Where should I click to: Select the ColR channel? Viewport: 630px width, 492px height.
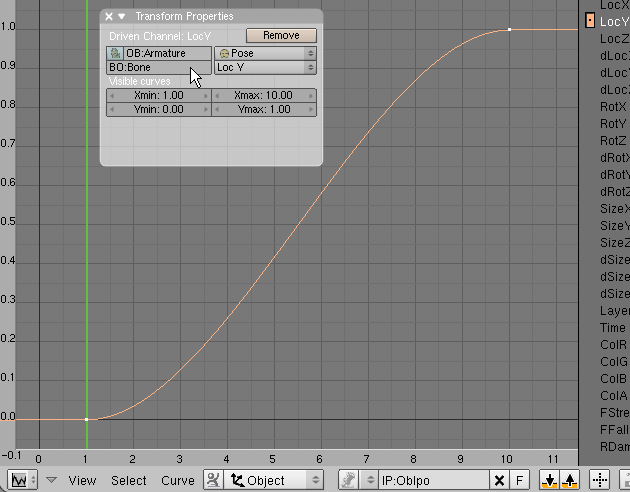pyautogui.click(x=613, y=345)
